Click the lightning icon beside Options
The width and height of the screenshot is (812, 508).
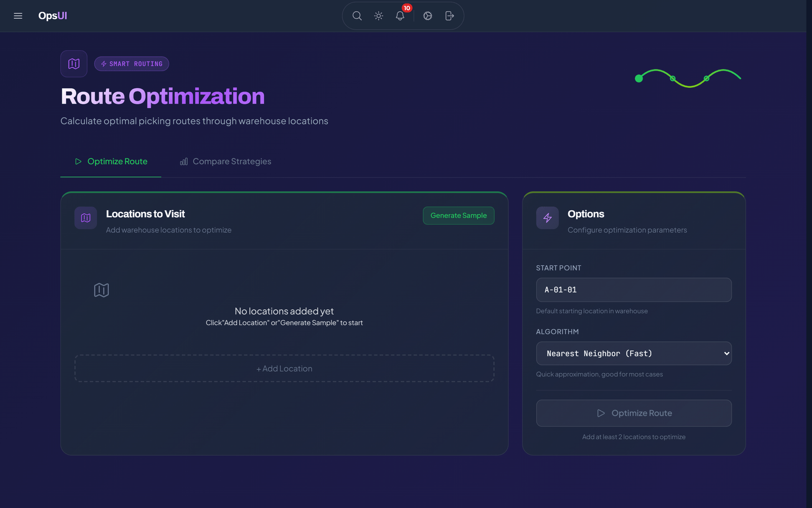[x=548, y=218]
